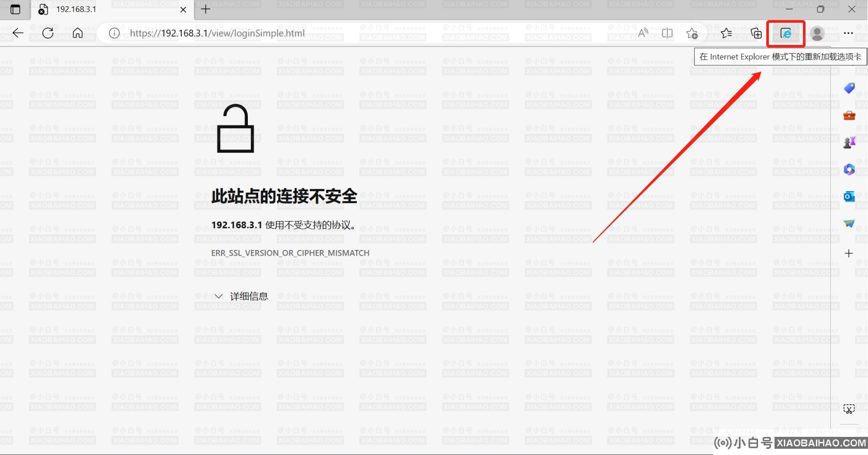Refresh the current page
This screenshot has width=868, height=455.
(x=48, y=33)
